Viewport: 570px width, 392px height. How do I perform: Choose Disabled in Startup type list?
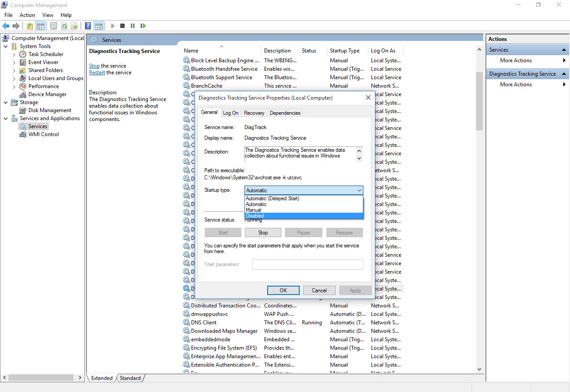(304, 216)
